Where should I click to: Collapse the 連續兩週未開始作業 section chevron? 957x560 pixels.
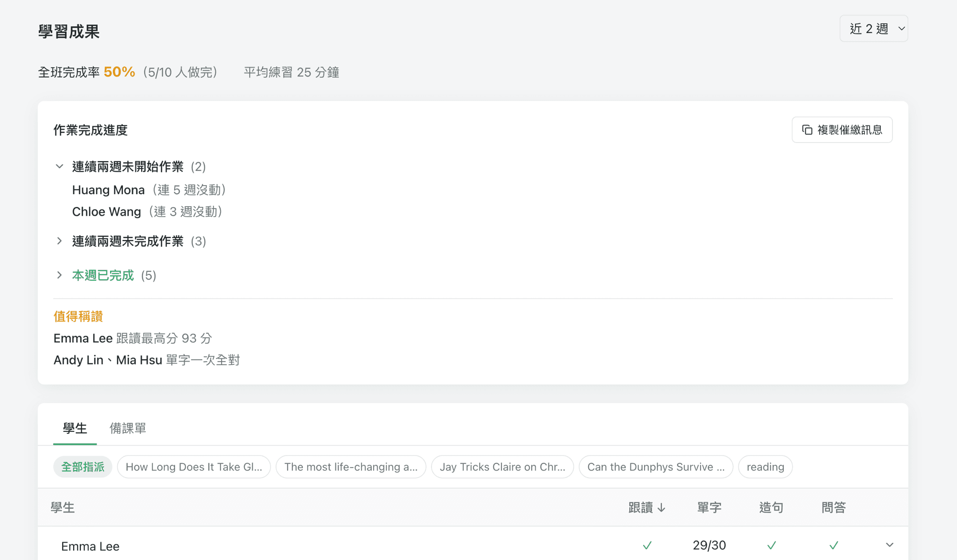point(59,166)
